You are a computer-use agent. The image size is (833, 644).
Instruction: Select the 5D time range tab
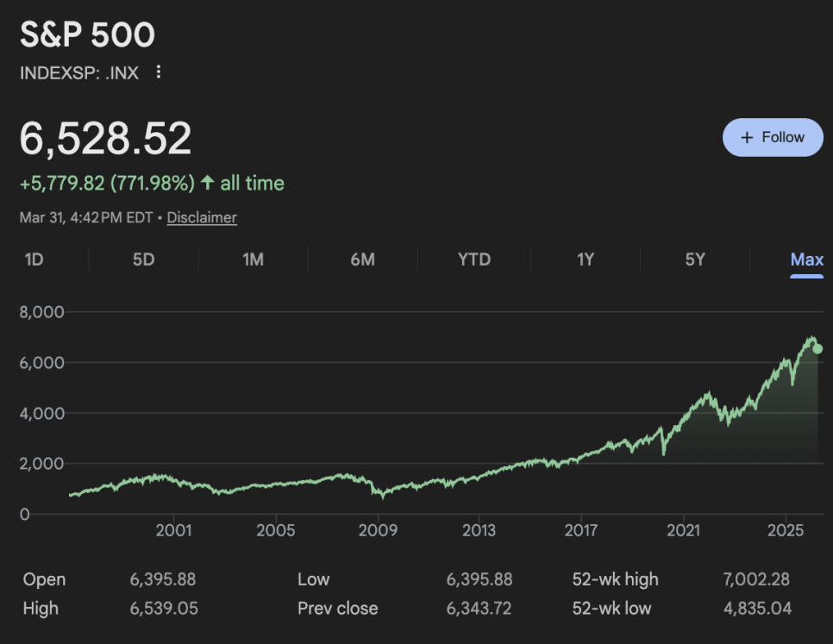143,259
